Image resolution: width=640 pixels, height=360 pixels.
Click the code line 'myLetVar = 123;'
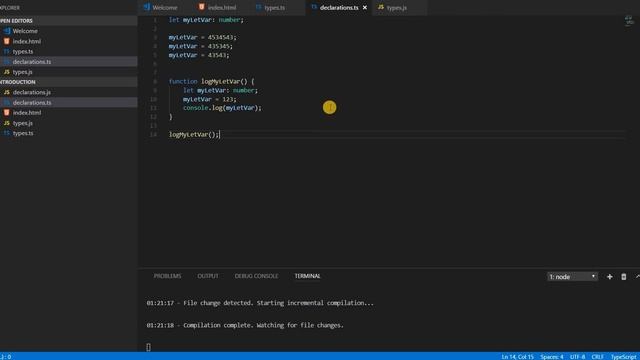point(209,99)
